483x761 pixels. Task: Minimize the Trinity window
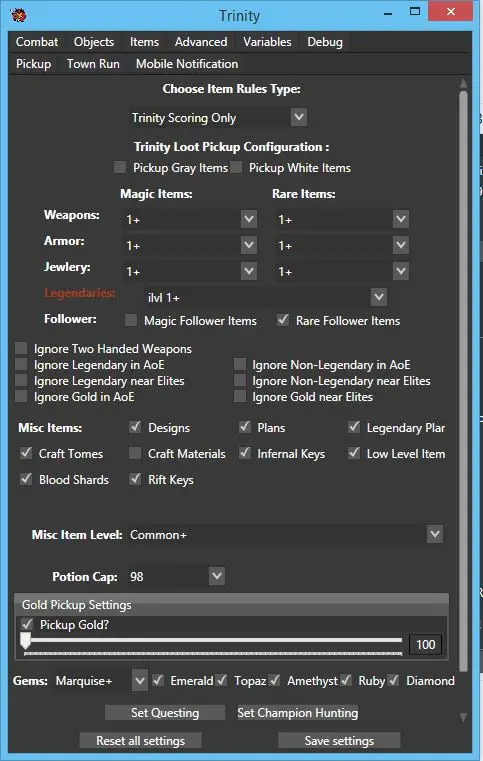click(388, 13)
